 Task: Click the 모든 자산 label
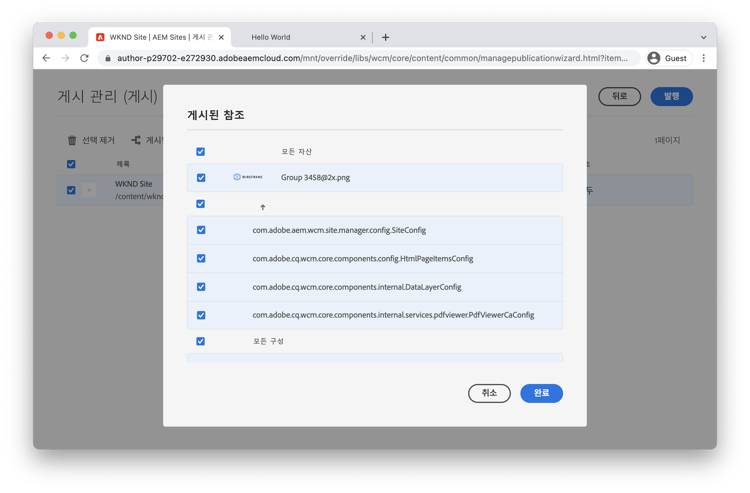click(x=296, y=152)
